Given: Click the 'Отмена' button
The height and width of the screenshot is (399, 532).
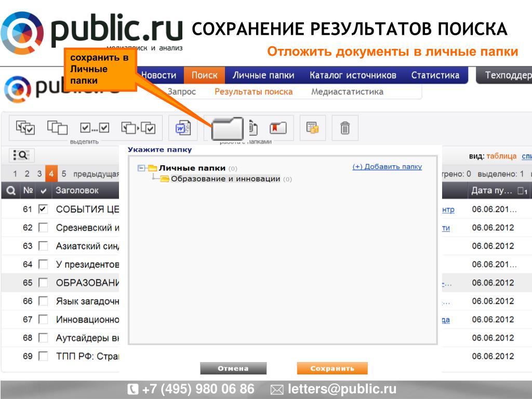Looking at the screenshot, I should pos(233,368).
